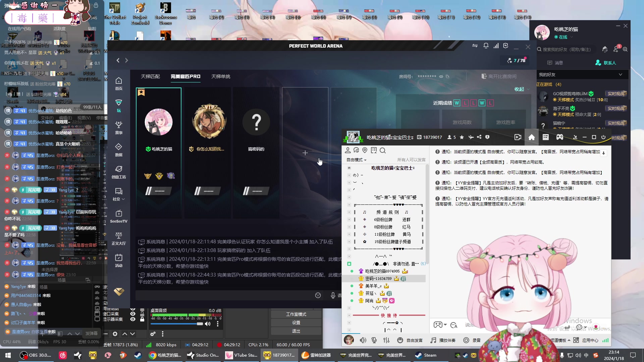Open SeeSeeTV from the Arena sidebar
Screen dimensions: 644x362
[x=119, y=216]
